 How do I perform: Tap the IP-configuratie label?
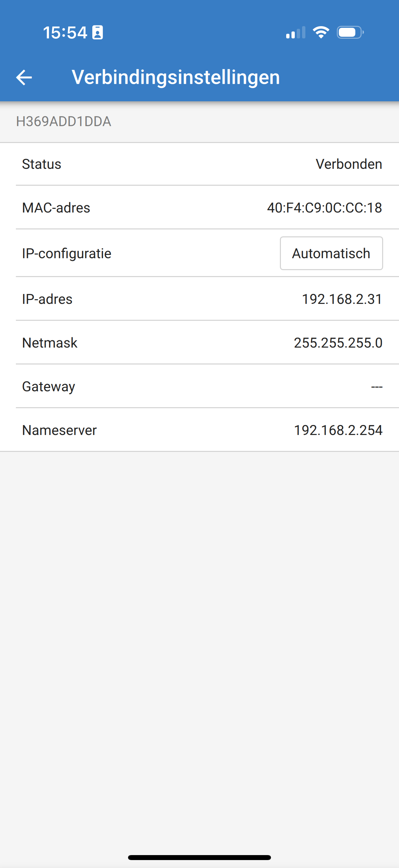67,253
